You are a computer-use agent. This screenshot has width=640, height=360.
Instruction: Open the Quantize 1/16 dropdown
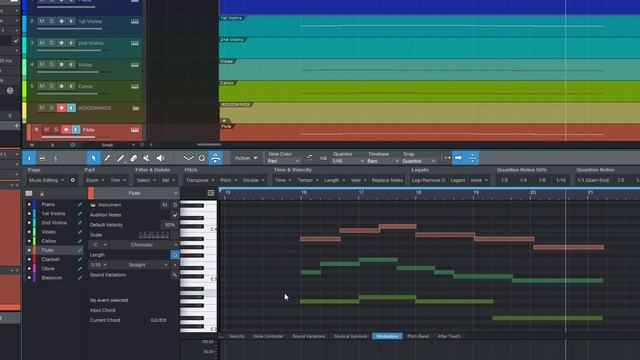point(347,161)
